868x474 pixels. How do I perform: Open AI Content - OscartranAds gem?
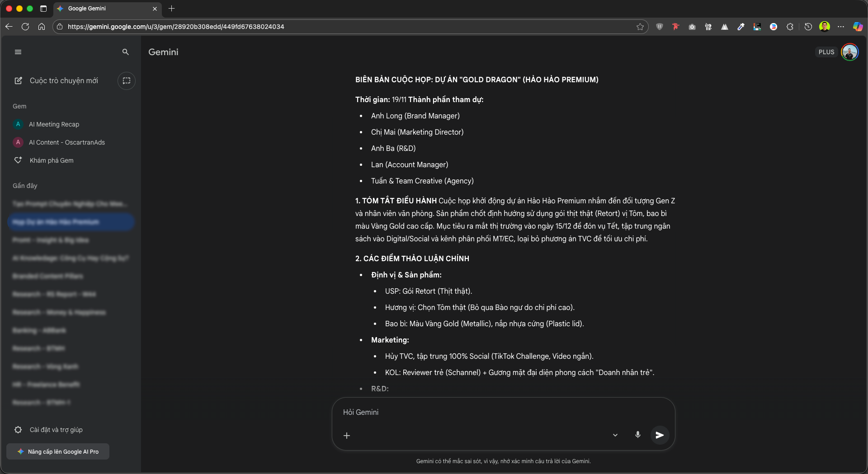point(66,142)
